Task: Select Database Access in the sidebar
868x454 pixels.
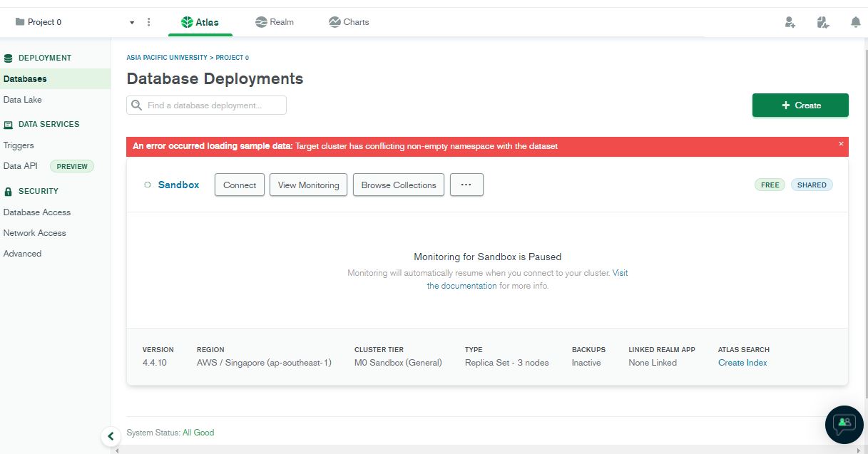Action: tap(37, 212)
